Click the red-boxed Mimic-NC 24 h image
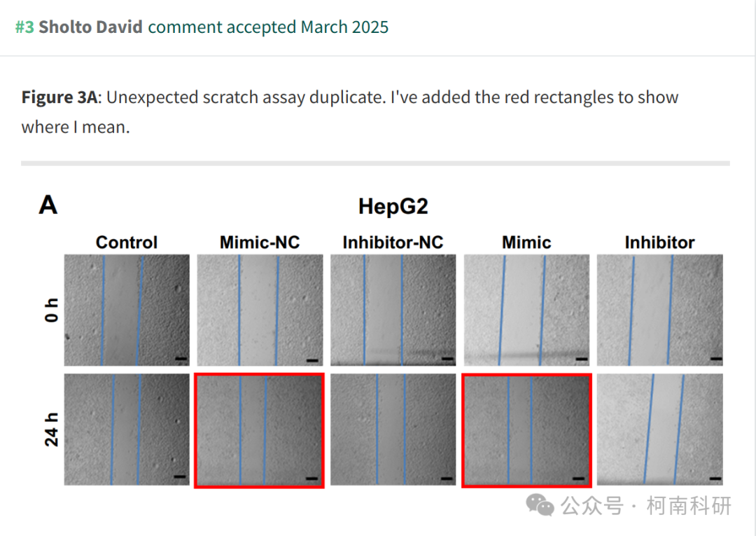This screenshot has height=536, width=756. pyautogui.click(x=260, y=430)
